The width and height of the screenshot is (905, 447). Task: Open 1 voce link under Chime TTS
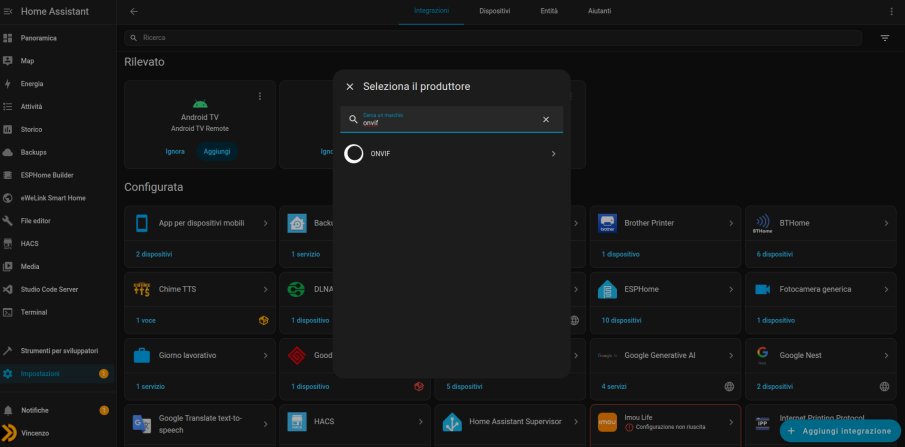[145, 321]
